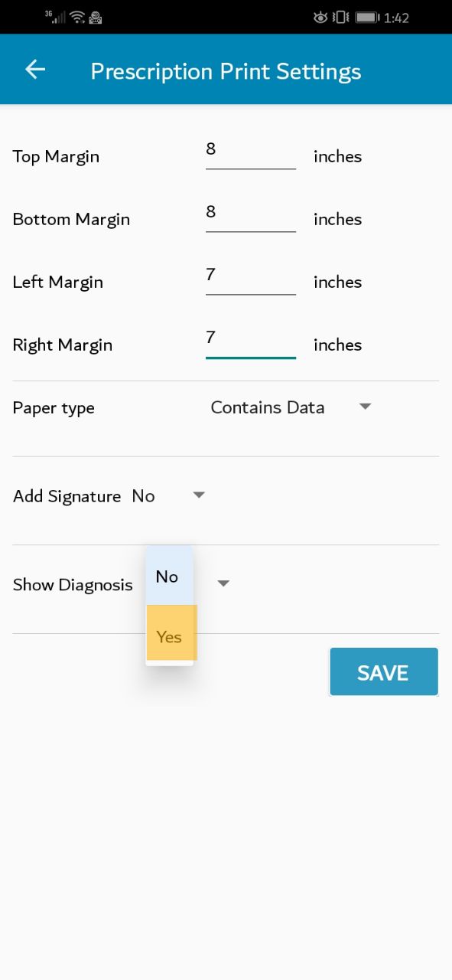Click the Show Diagnosis dropdown arrow
Screen dimensions: 452x980
click(x=223, y=584)
